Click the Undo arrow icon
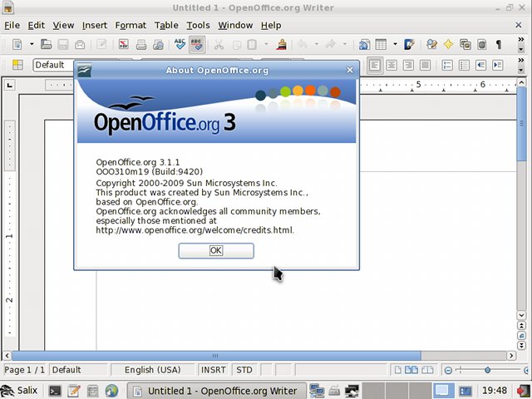Image resolution: width=532 pixels, height=399 pixels. tap(303, 44)
